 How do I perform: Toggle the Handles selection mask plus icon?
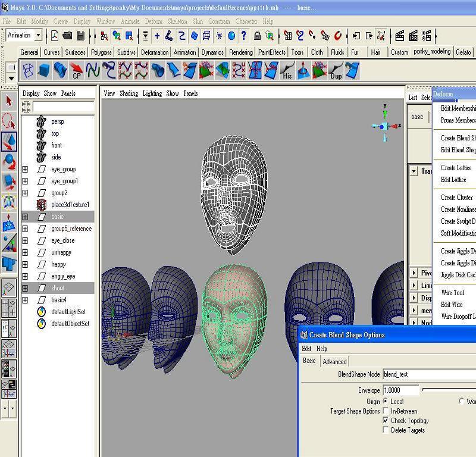(x=157, y=36)
